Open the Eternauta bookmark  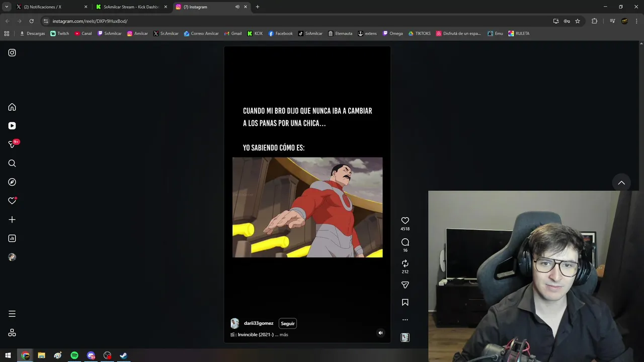(x=340, y=34)
